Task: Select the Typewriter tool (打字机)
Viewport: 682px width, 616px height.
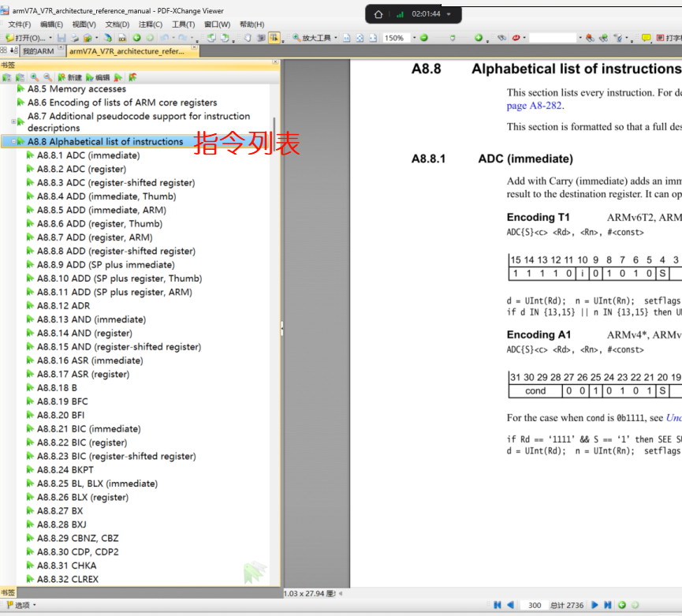Action: tap(669, 38)
